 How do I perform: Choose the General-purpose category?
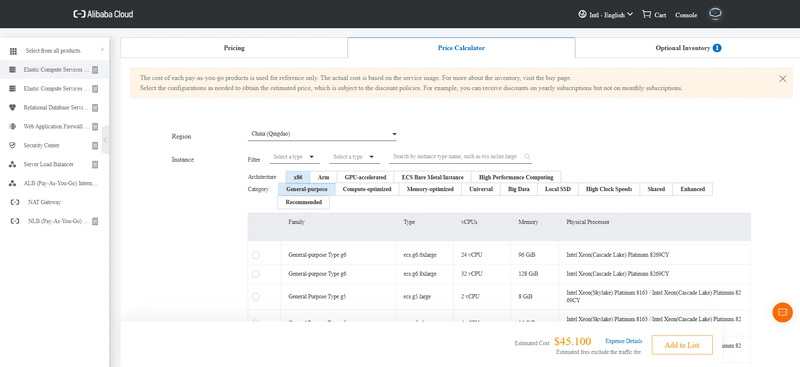(307, 189)
